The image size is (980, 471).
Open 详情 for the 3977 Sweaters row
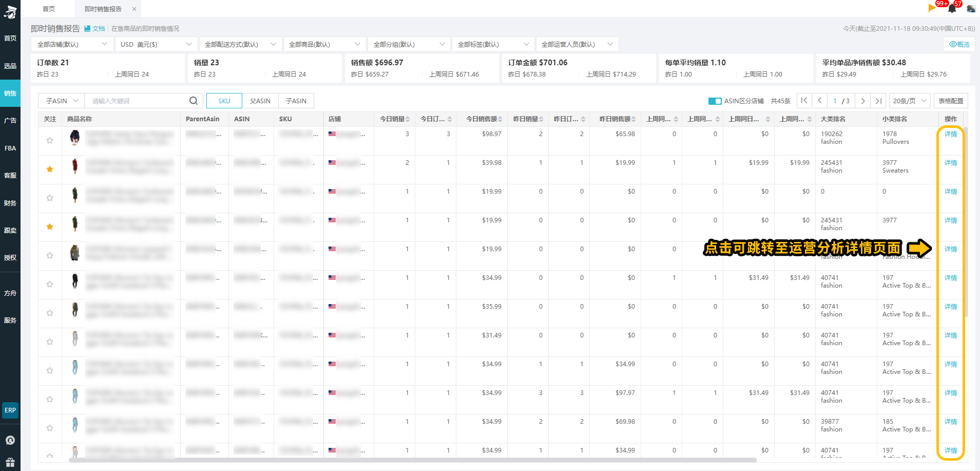951,163
